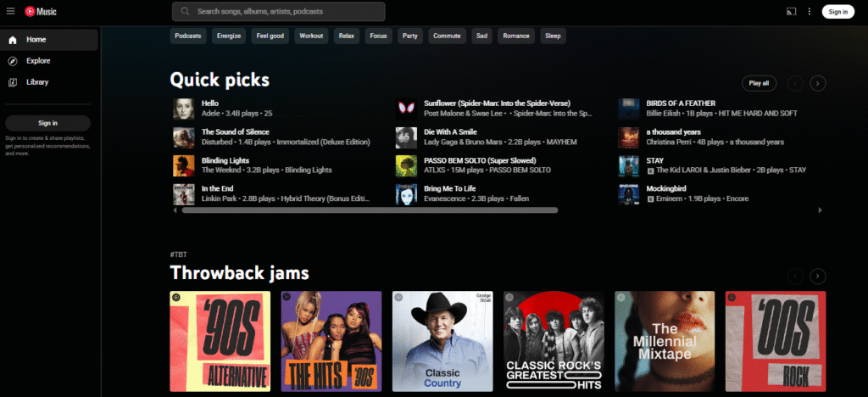Viewport: 868px width, 397px height.
Task: Click a thousand years album art
Action: pos(629,137)
